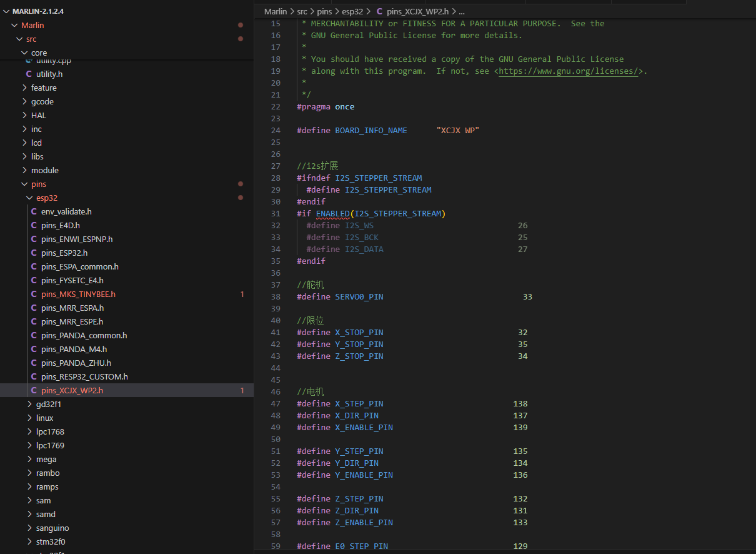
Task: Click SERVO0_PIN on line 38
Action: pyautogui.click(x=359, y=296)
